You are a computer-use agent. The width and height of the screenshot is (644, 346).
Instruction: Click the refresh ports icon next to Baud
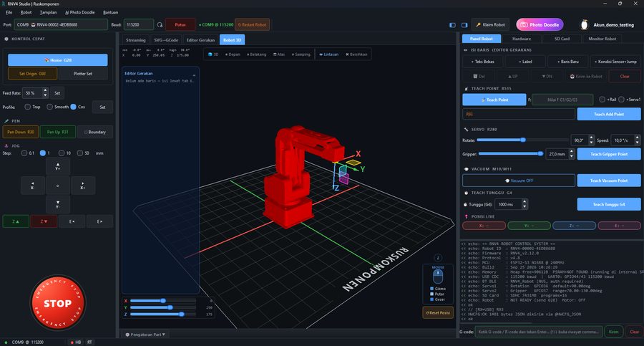point(160,24)
